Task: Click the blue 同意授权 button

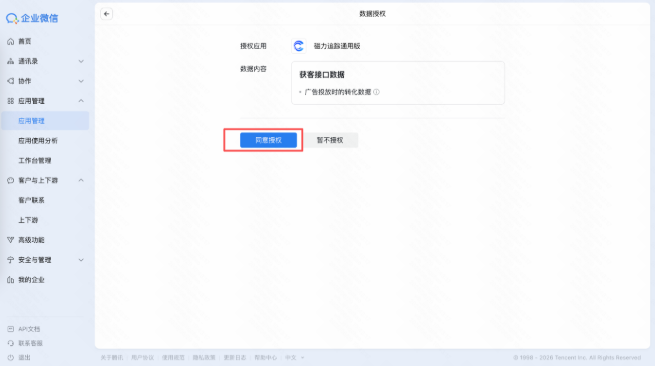Action: point(268,140)
